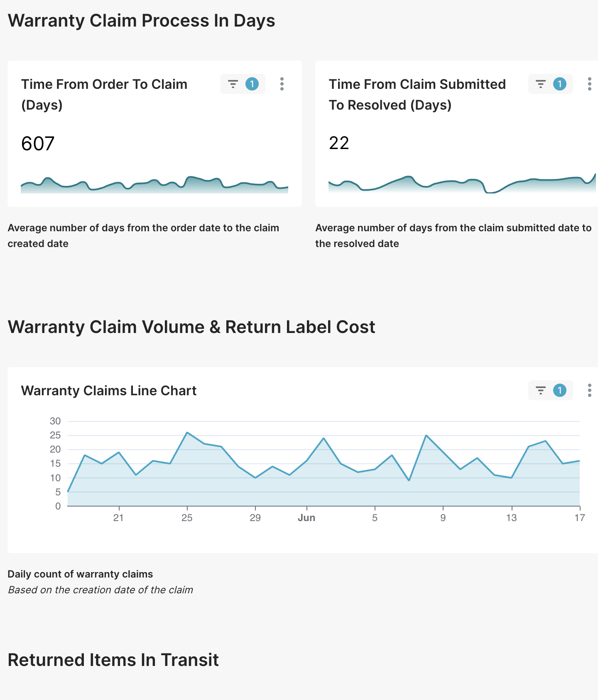Click the 22 days value
Image resolution: width=598 pixels, height=700 pixels.
(339, 143)
